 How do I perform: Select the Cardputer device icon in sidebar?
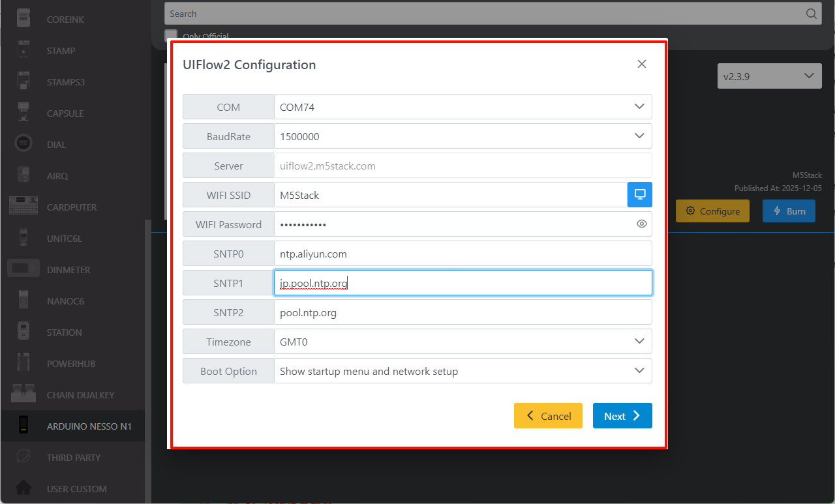[23, 207]
